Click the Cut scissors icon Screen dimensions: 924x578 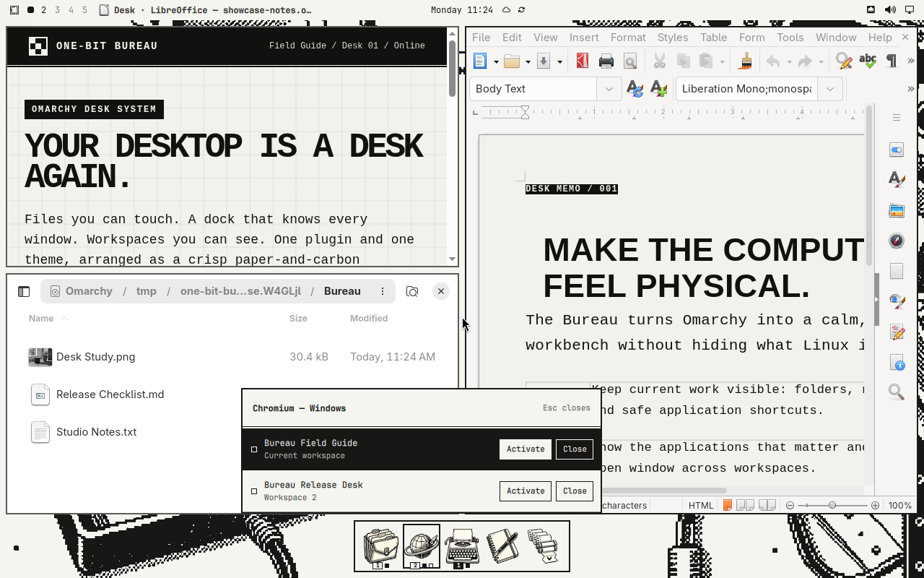[659, 61]
